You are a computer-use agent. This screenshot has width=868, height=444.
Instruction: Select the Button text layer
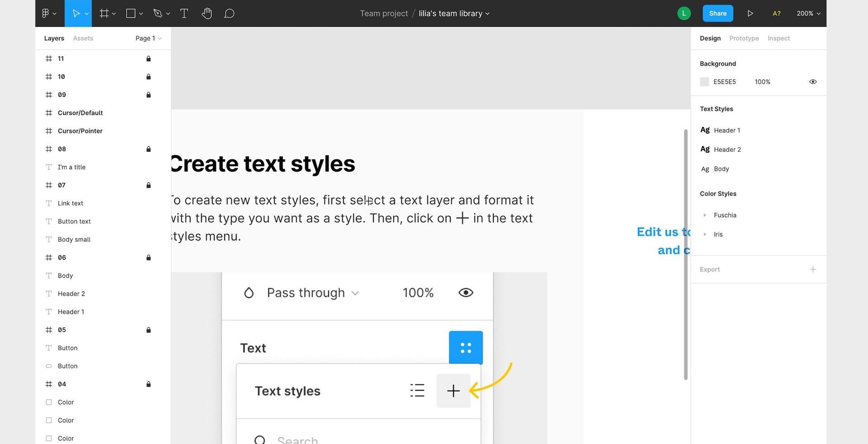pos(103,221)
